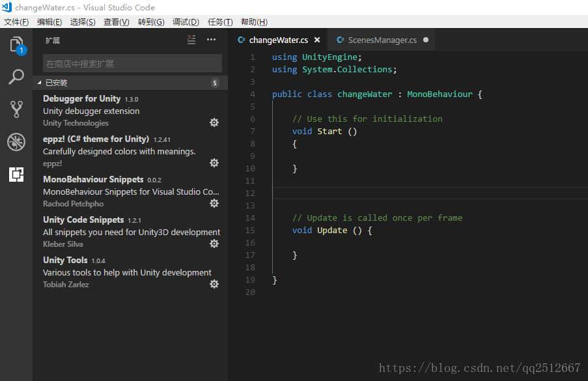Click the C# file icon on ScenesManager.cs tab
This screenshot has height=381, width=588.
pos(340,40)
